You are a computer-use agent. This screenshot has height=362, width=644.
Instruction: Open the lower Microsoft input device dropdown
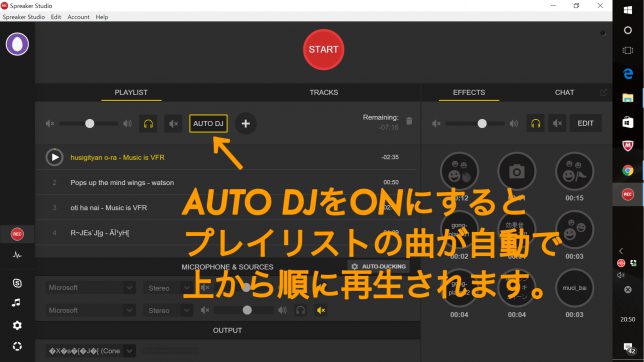90,310
